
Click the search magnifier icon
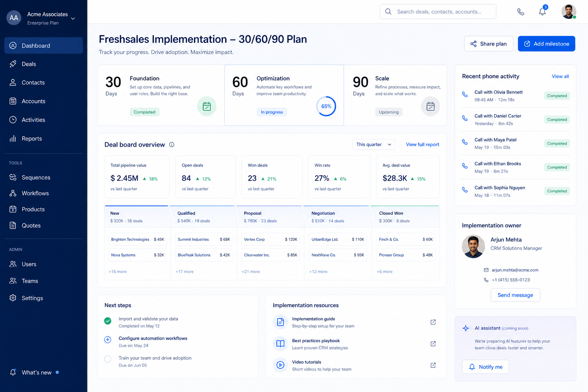(388, 11)
